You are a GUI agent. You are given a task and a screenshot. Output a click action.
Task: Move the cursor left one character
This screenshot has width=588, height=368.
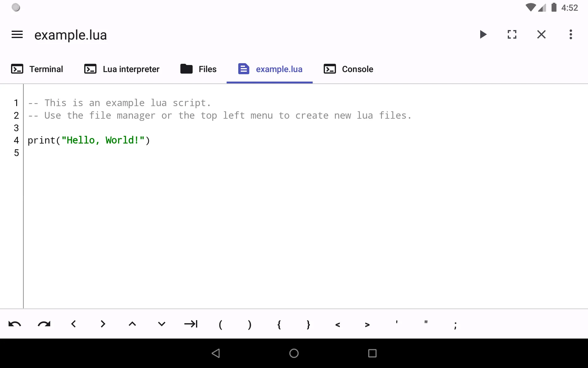click(73, 324)
